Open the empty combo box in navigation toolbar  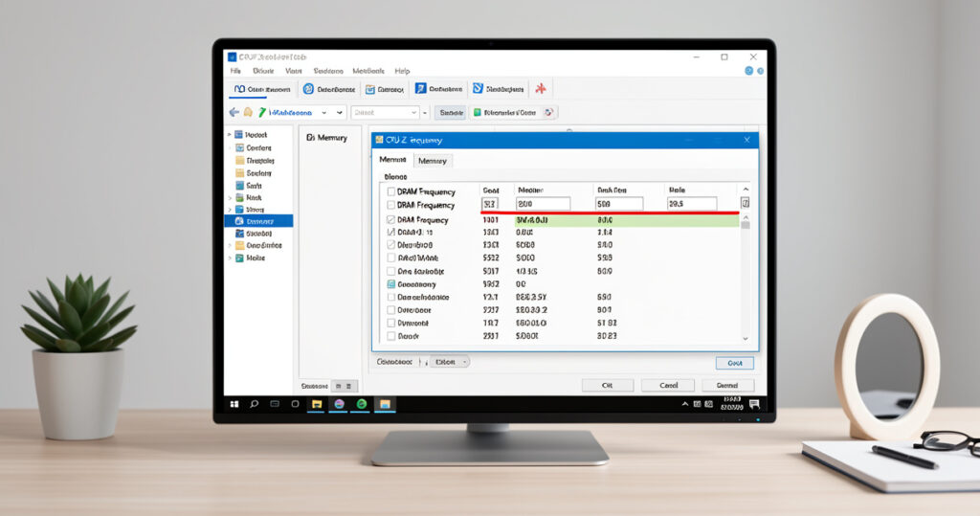click(x=385, y=113)
